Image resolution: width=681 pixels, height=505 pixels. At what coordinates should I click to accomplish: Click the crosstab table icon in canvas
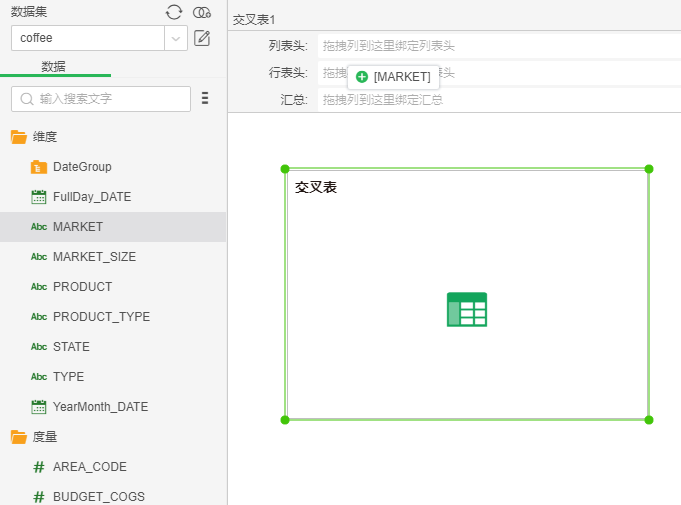click(466, 309)
